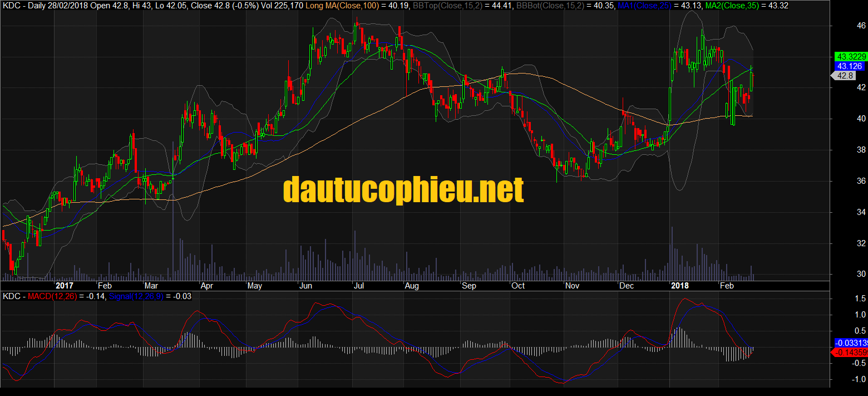Select the 'May' month label on time axis

[255, 286]
